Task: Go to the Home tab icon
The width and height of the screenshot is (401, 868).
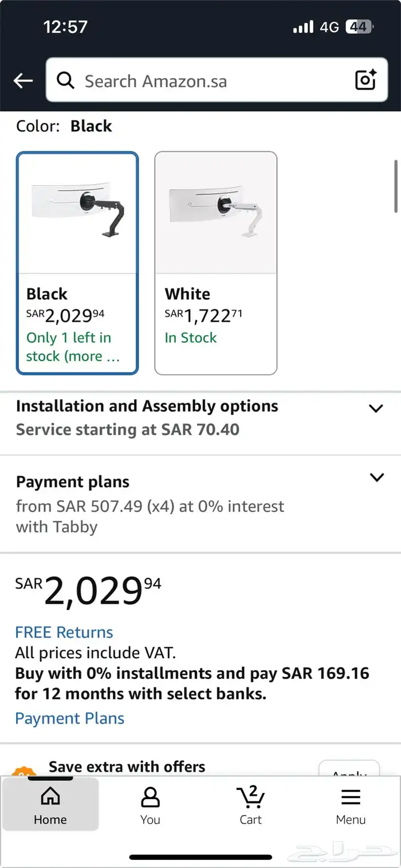Action: (50, 796)
